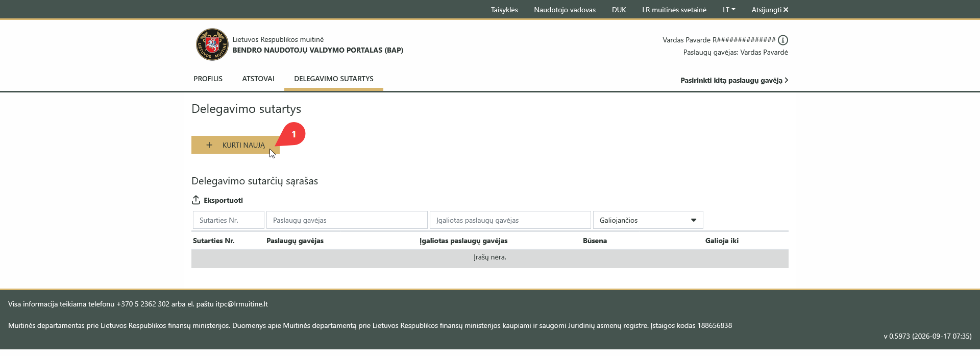Click the 'Lietuvos Respublikos muitinė' header text
Screen dimensions: 980x356
point(278,39)
